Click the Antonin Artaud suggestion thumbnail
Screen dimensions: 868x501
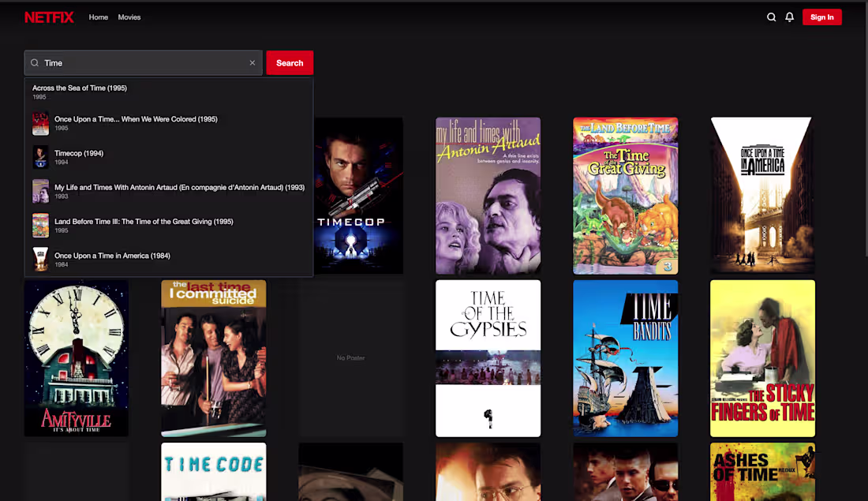pyautogui.click(x=40, y=192)
